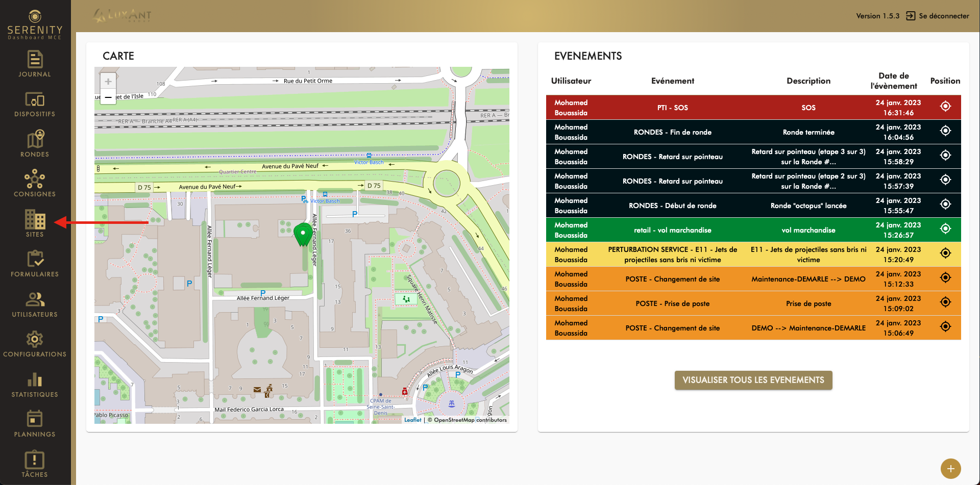Open the Statistiques chart page
This screenshot has width=980, height=485.
(x=35, y=384)
